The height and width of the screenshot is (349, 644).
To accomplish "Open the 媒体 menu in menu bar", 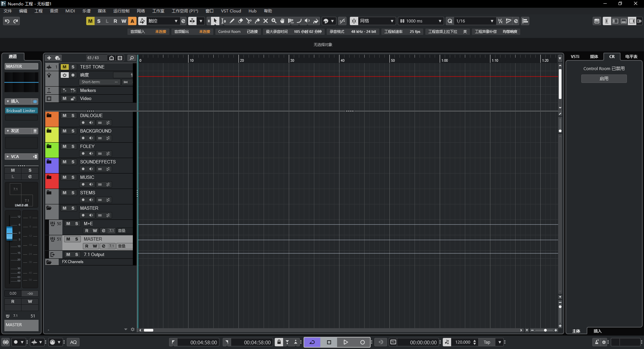I will (x=102, y=11).
